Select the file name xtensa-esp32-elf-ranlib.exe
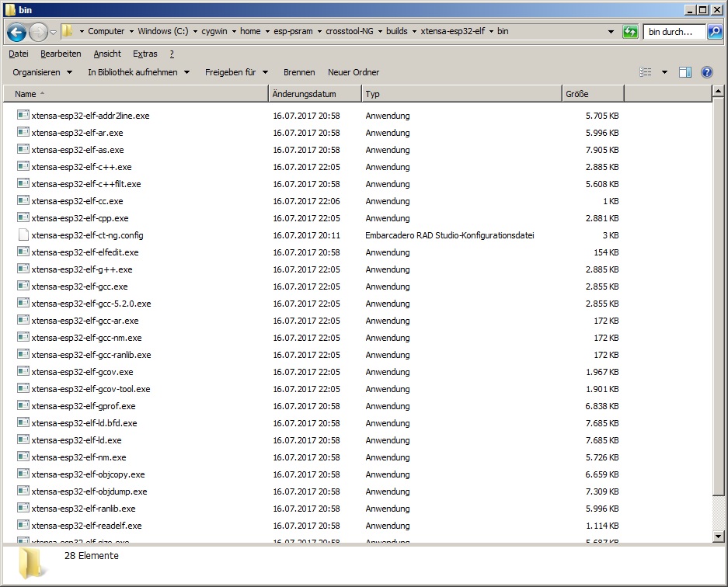 83,509
